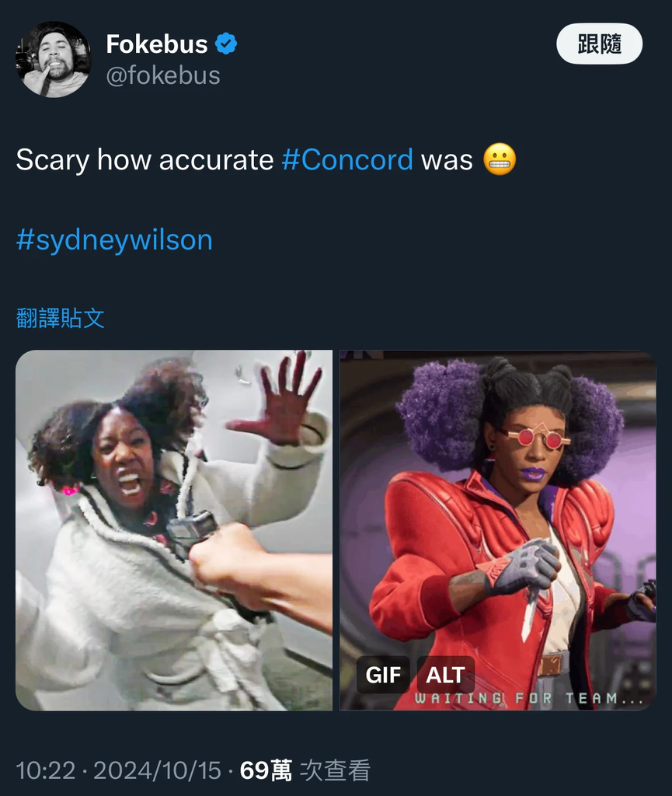Viewport: 672px width, 796px height.
Task: Click the blue verified badge
Action: click(226, 44)
